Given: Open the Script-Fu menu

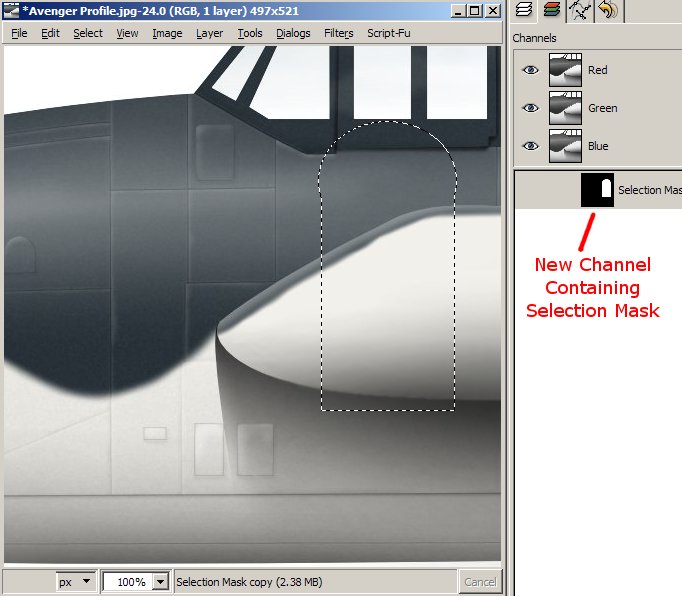Looking at the screenshot, I should click(x=388, y=33).
